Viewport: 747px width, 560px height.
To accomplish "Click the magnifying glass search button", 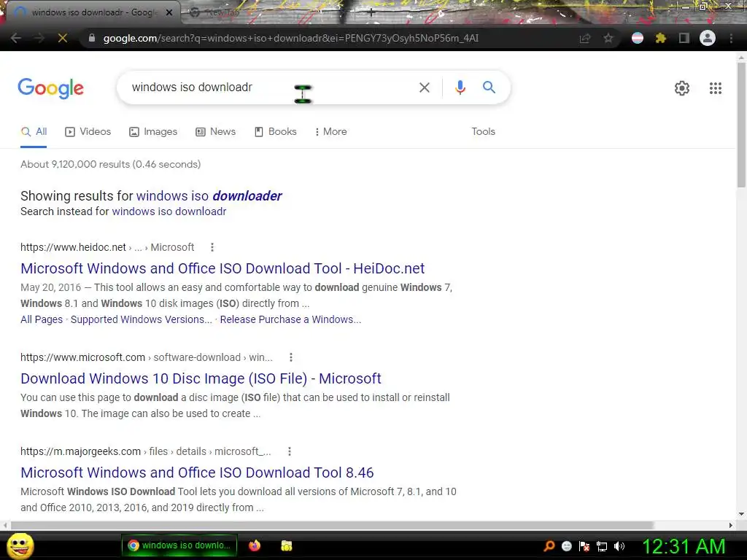I will (x=489, y=87).
